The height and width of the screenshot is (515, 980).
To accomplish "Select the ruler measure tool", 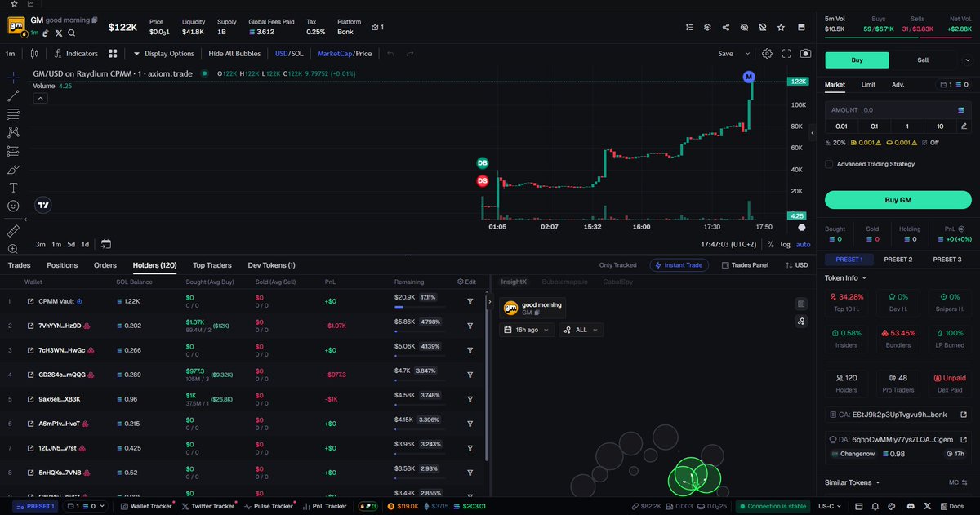I will 13,231.
